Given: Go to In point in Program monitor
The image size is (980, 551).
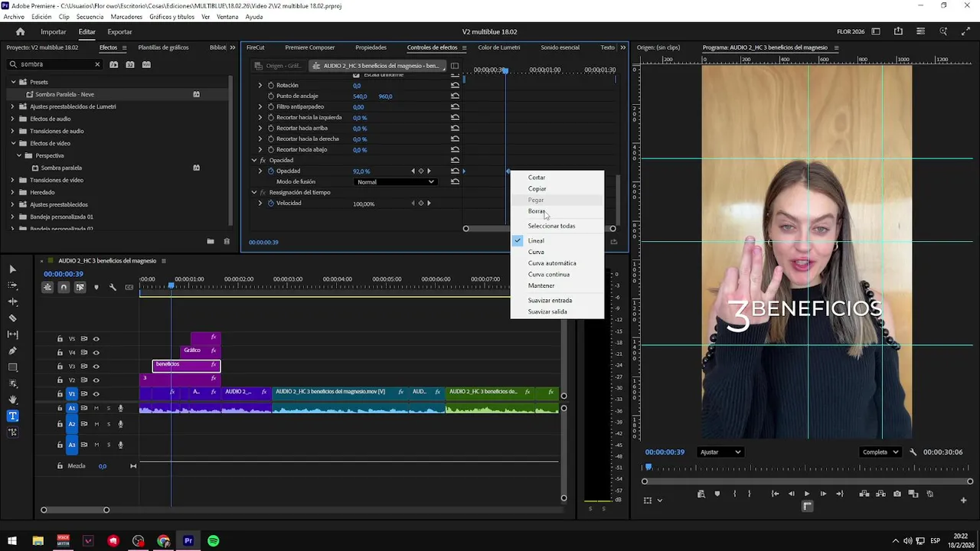Looking at the screenshot, I should pos(775,494).
